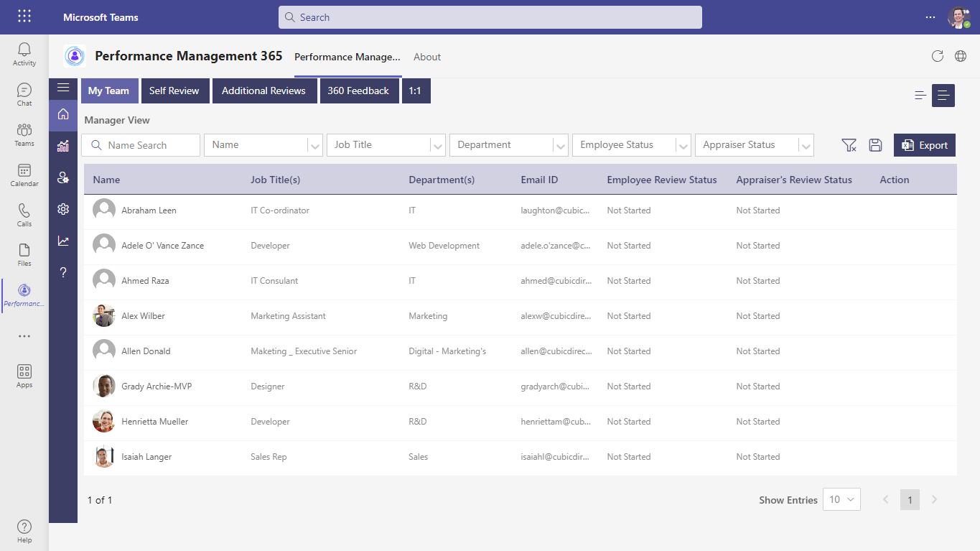This screenshot has width=980, height=551.
Task: Open the employee settings icon in app sidebar
Action: (62, 177)
